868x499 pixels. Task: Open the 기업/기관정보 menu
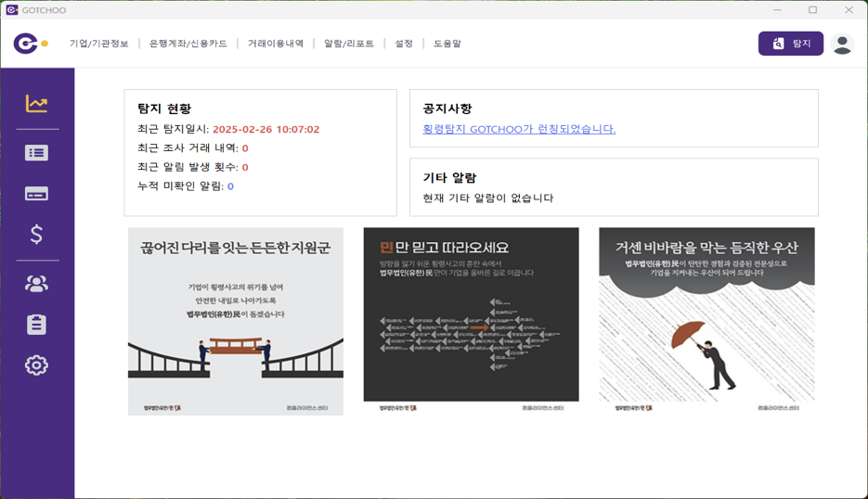pos(98,44)
